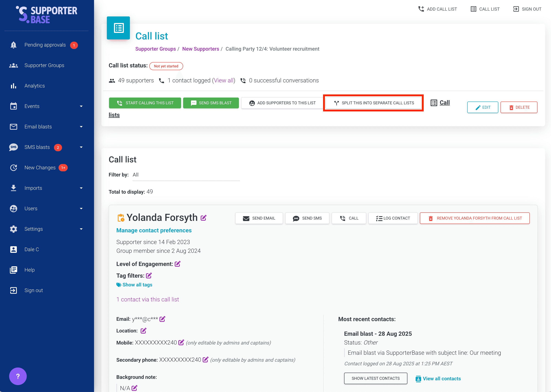The image size is (551, 392).
Task: Edit the Level of Engagement pencil icon
Action: coord(178,264)
